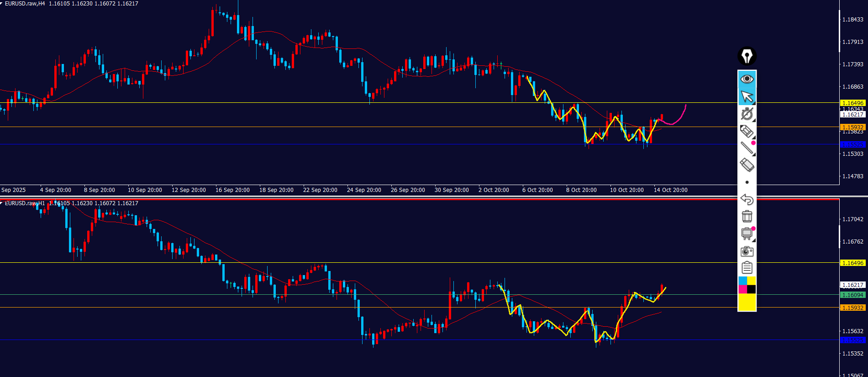The image size is (868, 377).
Task: Switch to cursor mode arrow
Action: coord(747,96)
